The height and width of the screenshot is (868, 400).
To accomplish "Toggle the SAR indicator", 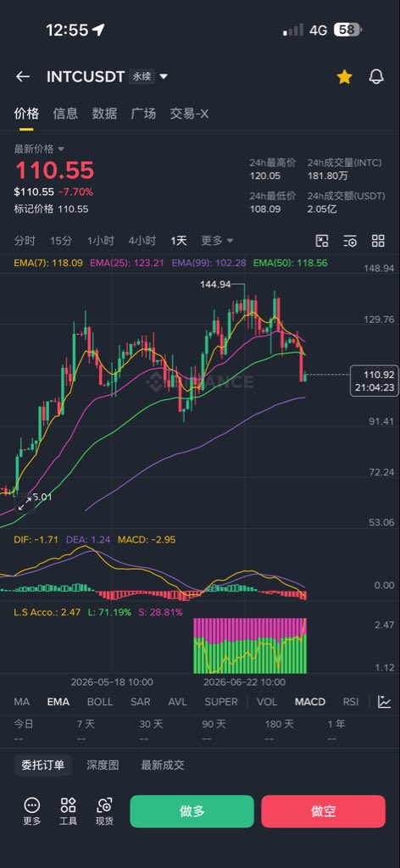I will click(140, 702).
